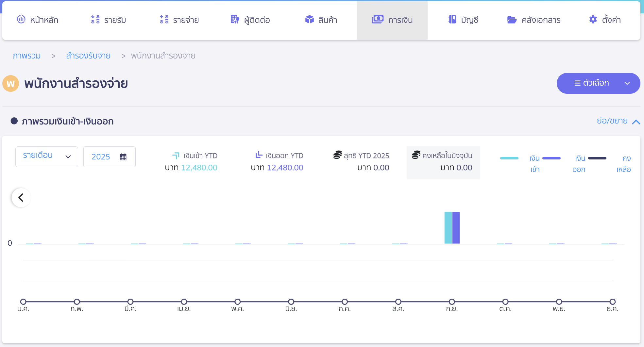The height and width of the screenshot is (347, 644).
Task: Select the มิ.ย. timeline point
Action: click(x=291, y=302)
